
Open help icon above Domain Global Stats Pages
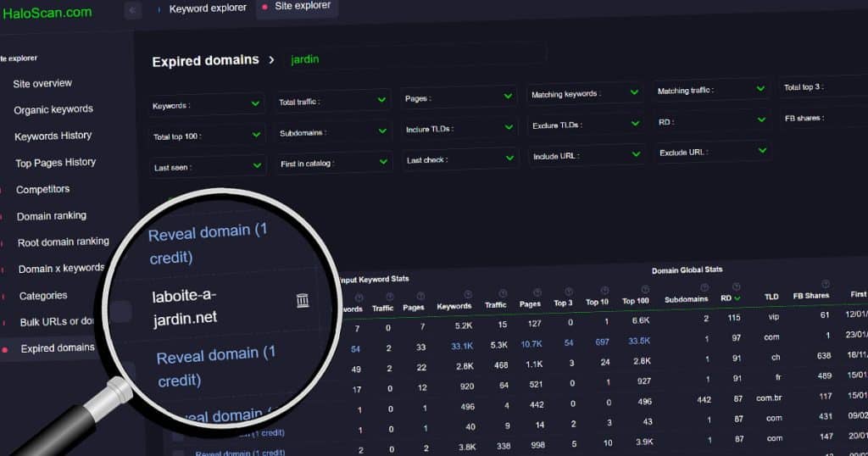537,292
